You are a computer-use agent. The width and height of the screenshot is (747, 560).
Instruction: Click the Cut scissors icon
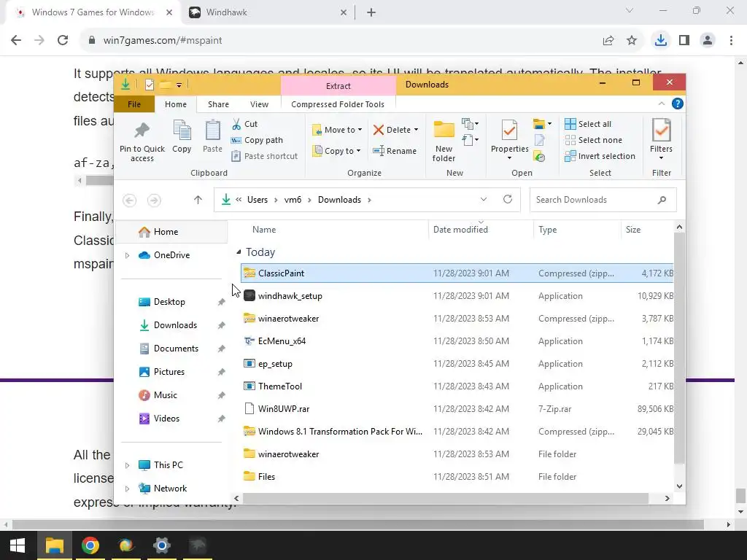236,124
